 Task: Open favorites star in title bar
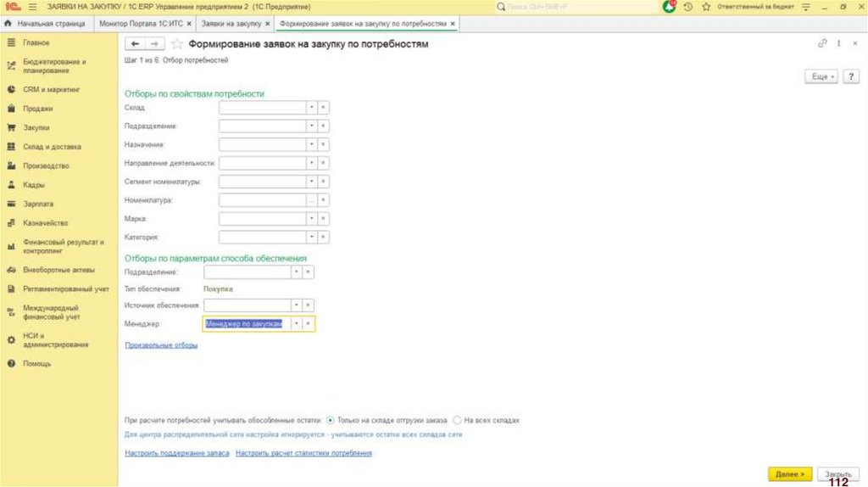[706, 7]
